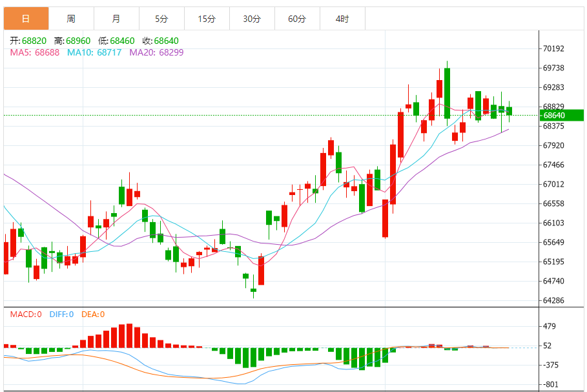Screen dimensions: 587x392
Task: Click the -801 MACD axis label
Action: [550, 384]
